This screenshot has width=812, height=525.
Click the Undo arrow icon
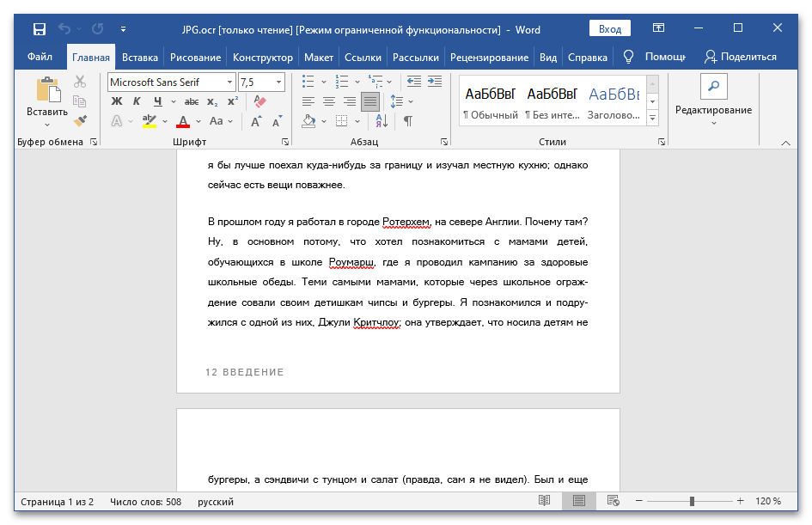[x=64, y=29]
